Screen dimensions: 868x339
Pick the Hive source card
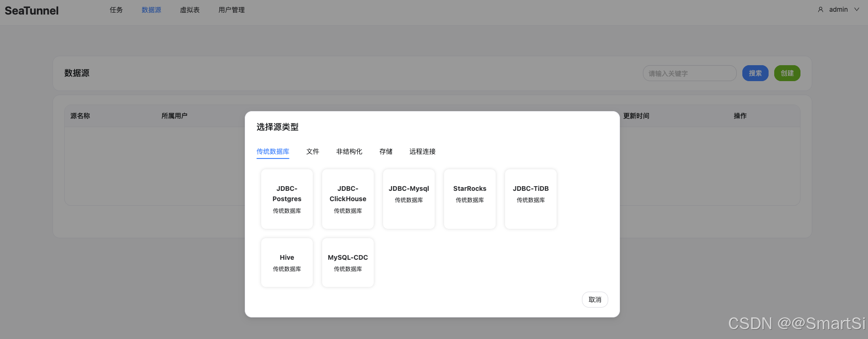287,263
